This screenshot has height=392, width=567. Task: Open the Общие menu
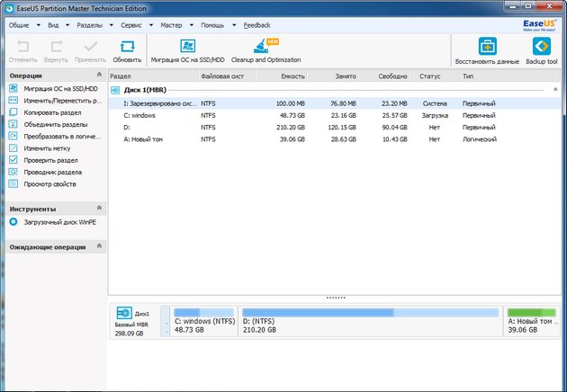tap(19, 25)
